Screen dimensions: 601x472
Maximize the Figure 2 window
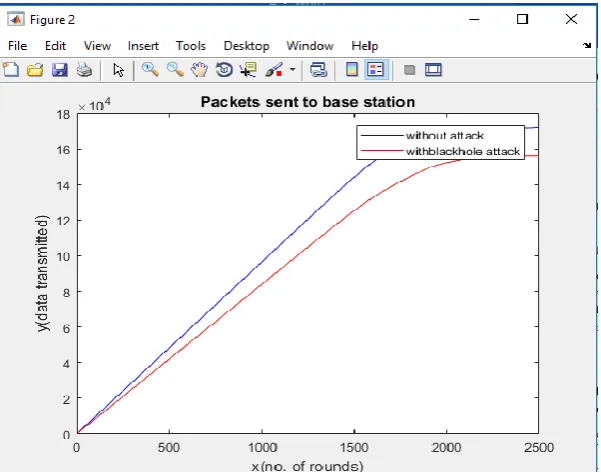pyautogui.click(x=522, y=19)
